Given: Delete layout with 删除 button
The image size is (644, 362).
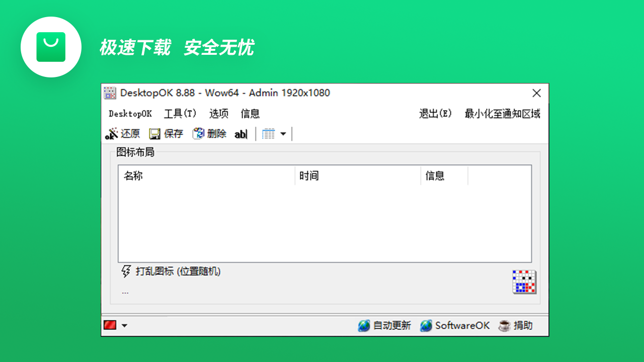Looking at the screenshot, I should tap(210, 134).
